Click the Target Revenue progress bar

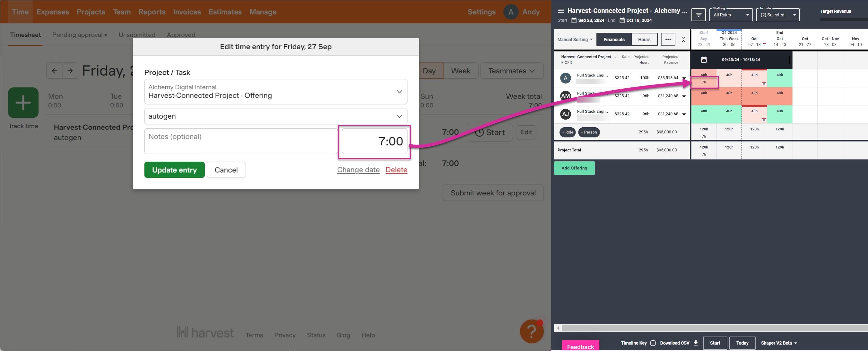pos(844,20)
